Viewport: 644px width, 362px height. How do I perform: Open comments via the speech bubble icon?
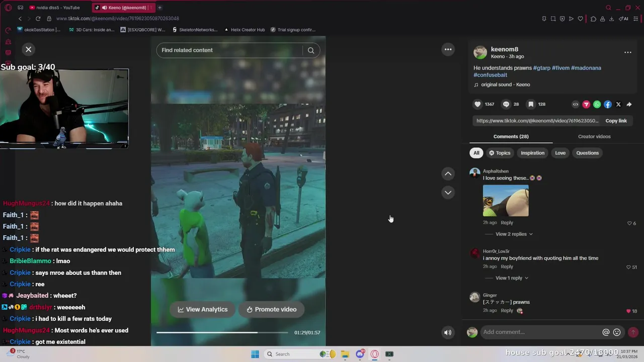[506, 104]
